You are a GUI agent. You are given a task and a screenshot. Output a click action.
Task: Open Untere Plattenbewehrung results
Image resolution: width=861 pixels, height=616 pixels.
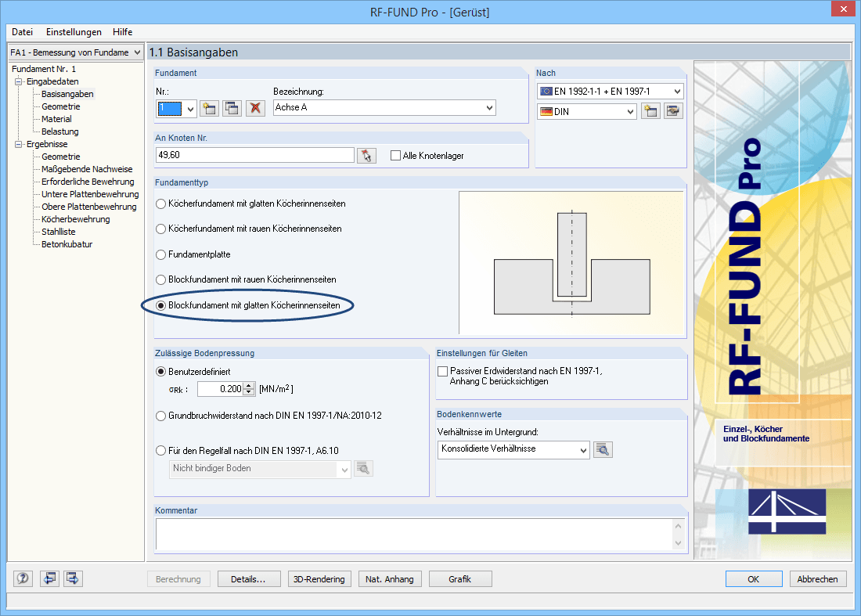(90, 194)
